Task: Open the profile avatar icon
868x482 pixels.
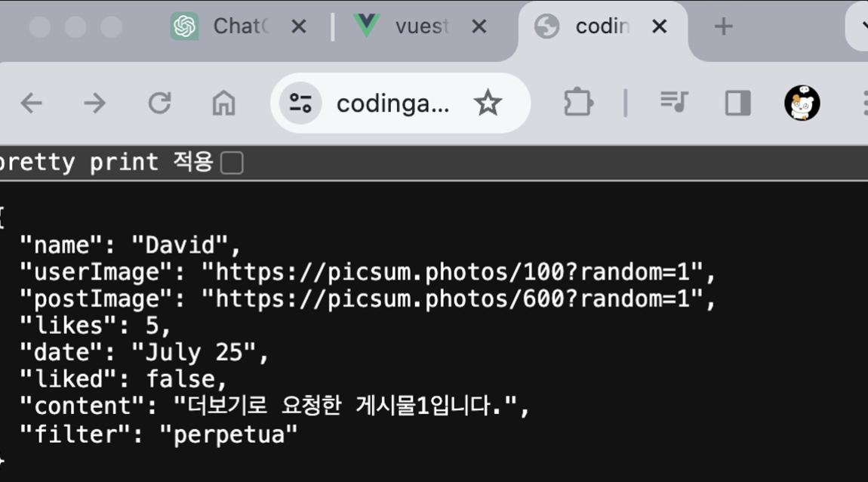Action: pos(802,103)
